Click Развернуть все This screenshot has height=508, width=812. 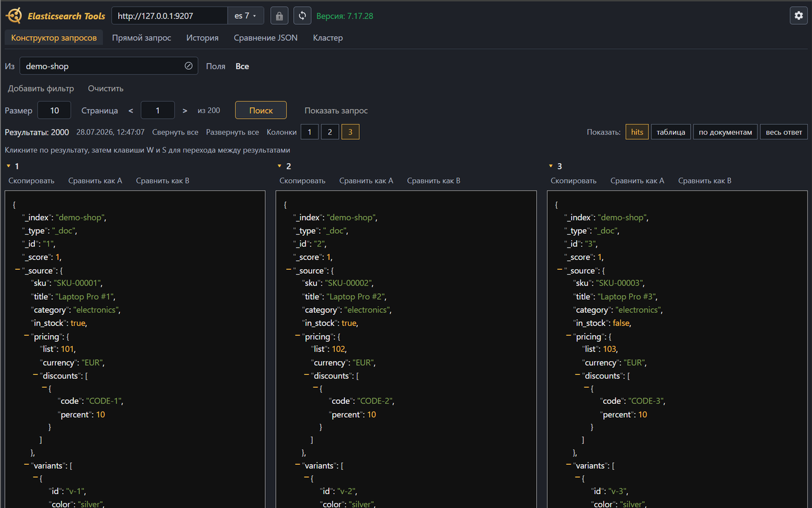(232, 132)
